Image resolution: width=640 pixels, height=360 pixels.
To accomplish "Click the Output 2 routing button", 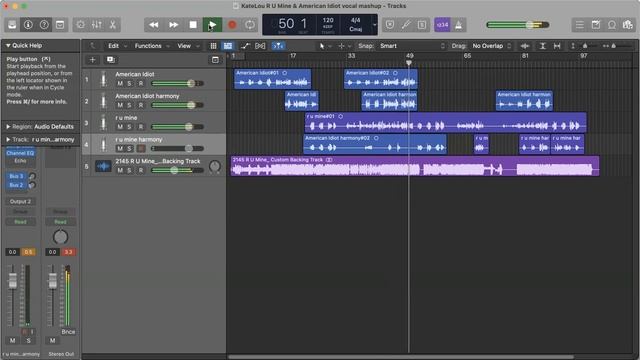I will pos(20,202).
